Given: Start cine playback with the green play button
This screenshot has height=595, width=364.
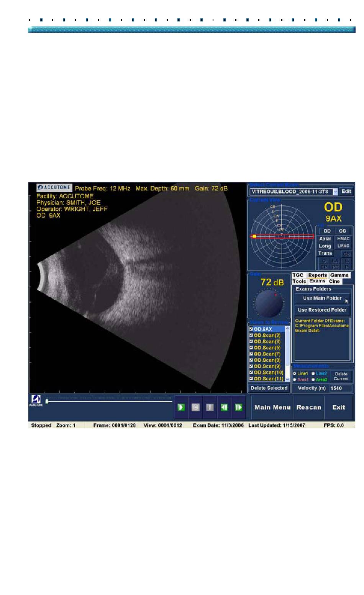Looking at the screenshot, I should (181, 407).
